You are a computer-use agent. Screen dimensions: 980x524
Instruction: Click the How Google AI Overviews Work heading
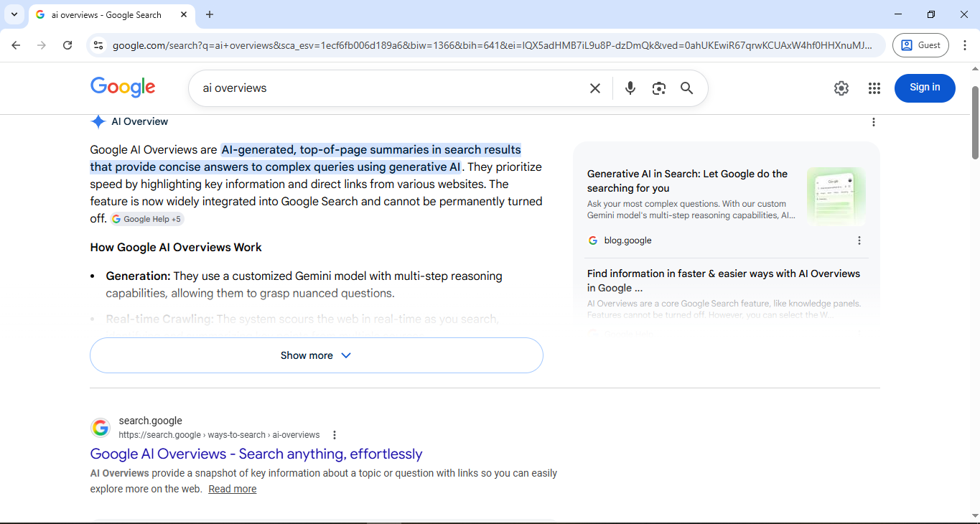click(x=176, y=248)
